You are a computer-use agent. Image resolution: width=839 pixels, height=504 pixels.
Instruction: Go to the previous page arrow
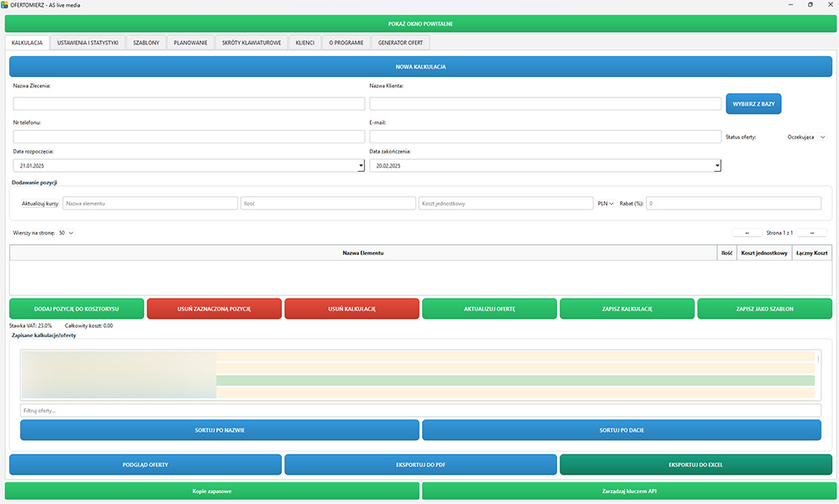coord(747,232)
